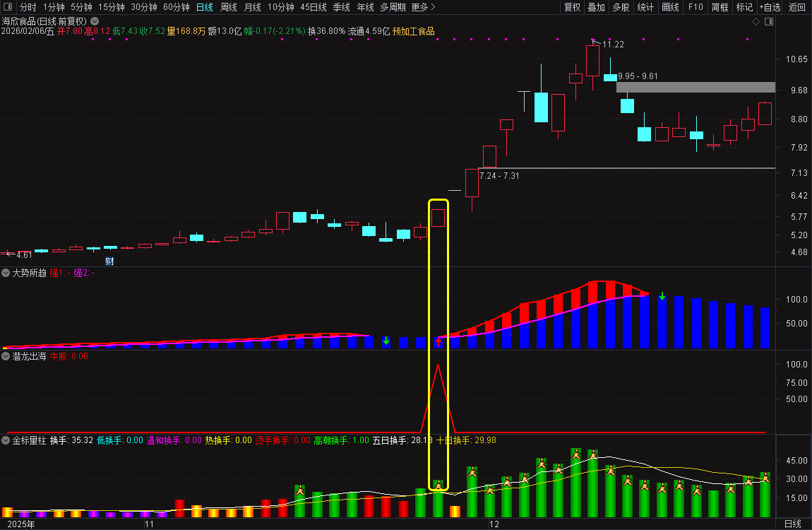Switch to 月线 monthly chart
Image resolution: width=812 pixels, height=530 pixels.
click(252, 7)
